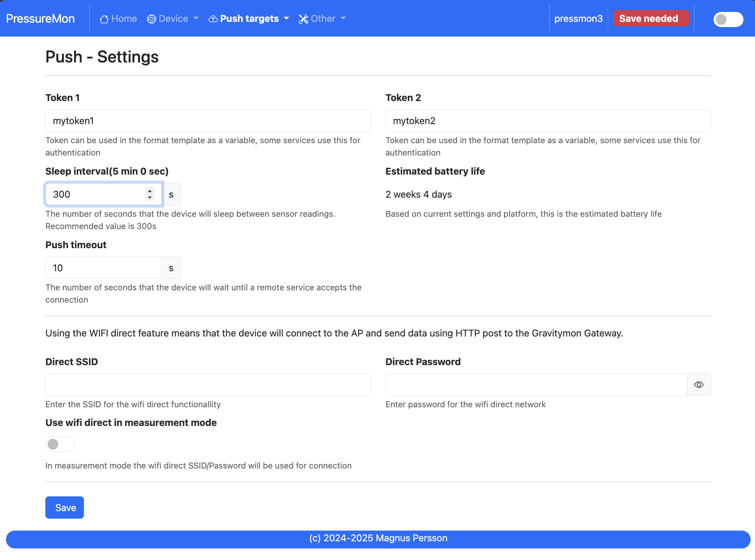
Task: Expand the Push targets dropdown menu
Action: tap(249, 19)
